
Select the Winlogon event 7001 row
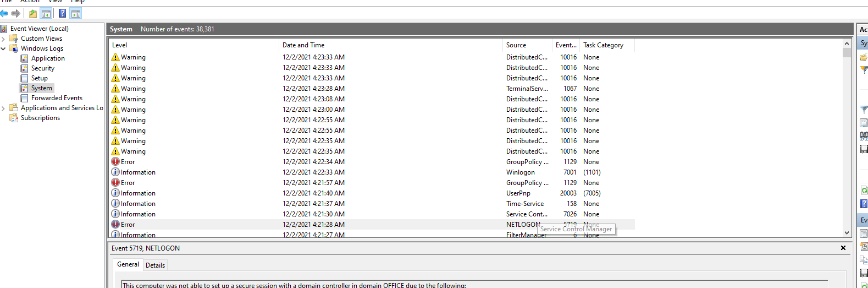(x=330, y=172)
